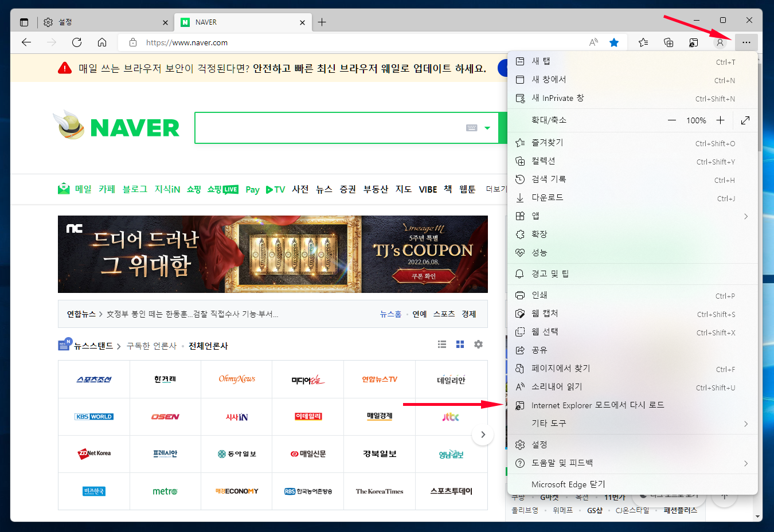Open the Collections toolbar icon
The height and width of the screenshot is (532, 774).
pos(669,42)
